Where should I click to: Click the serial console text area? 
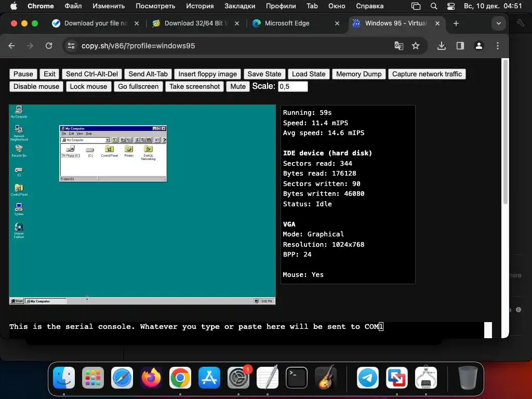247,330
